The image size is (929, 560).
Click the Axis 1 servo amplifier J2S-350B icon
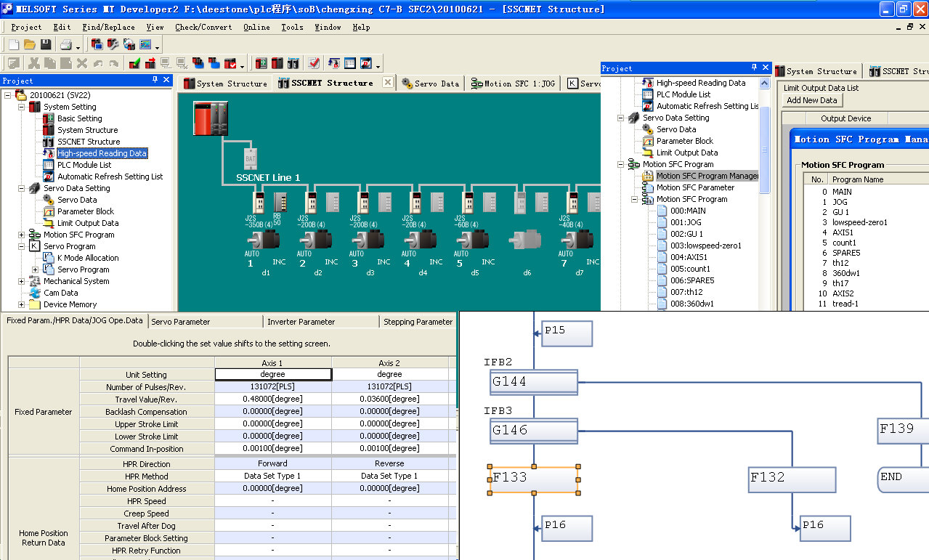click(257, 203)
